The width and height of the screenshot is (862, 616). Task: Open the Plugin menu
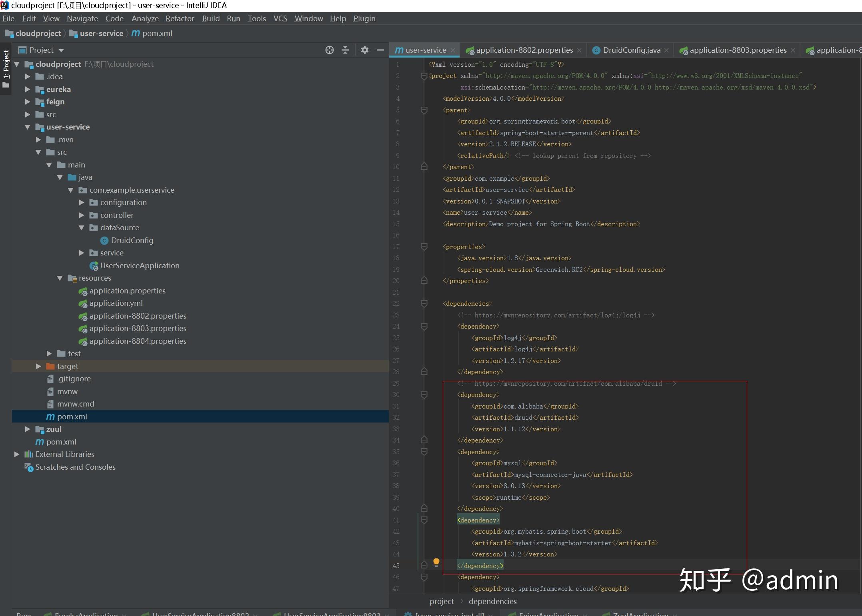click(x=364, y=18)
